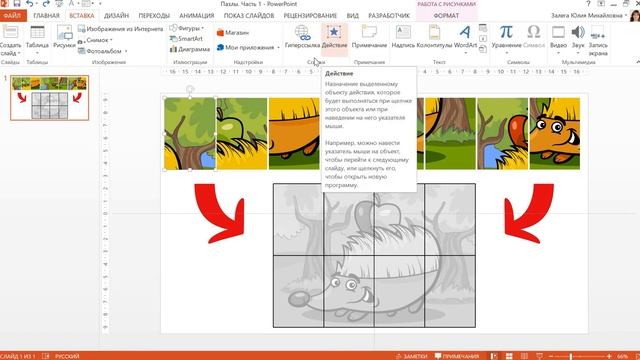Screen dimensions: 640x360
Task: Insert a text box with Надпись
Action: pyautogui.click(x=403, y=37)
